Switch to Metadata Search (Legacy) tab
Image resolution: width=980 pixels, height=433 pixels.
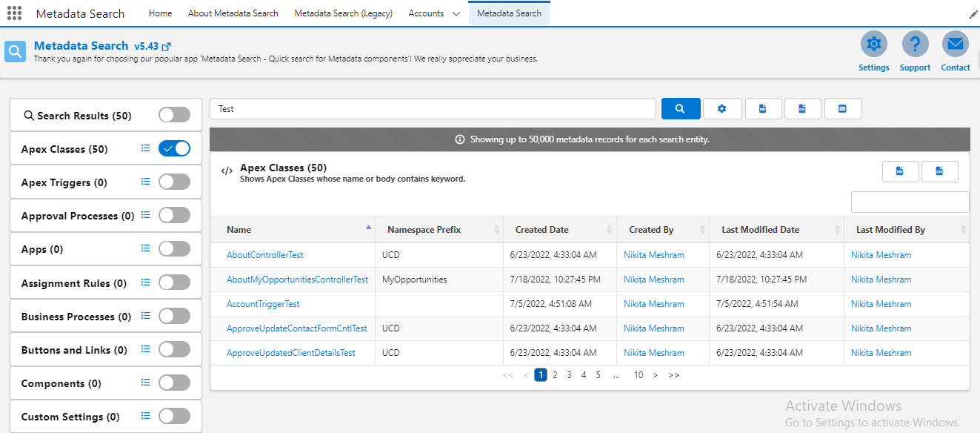point(343,13)
